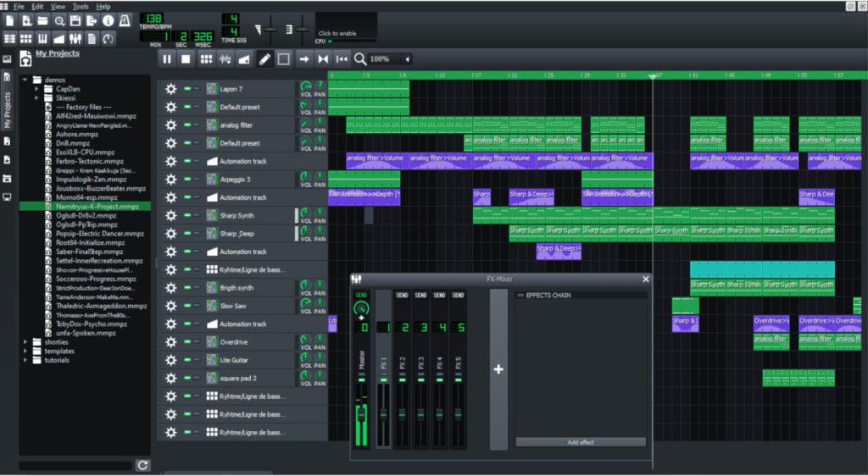The height and width of the screenshot is (476, 868).
Task: Select the Draw mode pencil tool
Action: click(264, 59)
